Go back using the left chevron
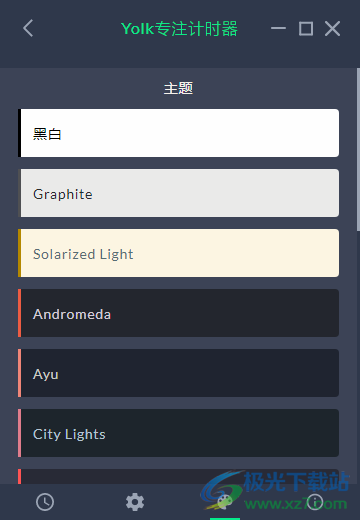Image resolution: width=360 pixels, height=520 pixels. 28,28
